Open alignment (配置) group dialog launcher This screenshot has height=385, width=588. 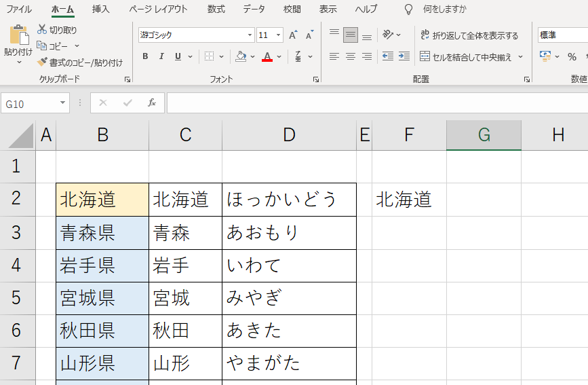click(527, 79)
